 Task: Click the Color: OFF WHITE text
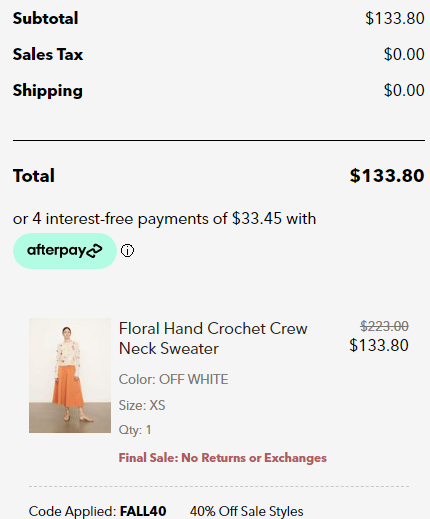pyautogui.click(x=173, y=379)
